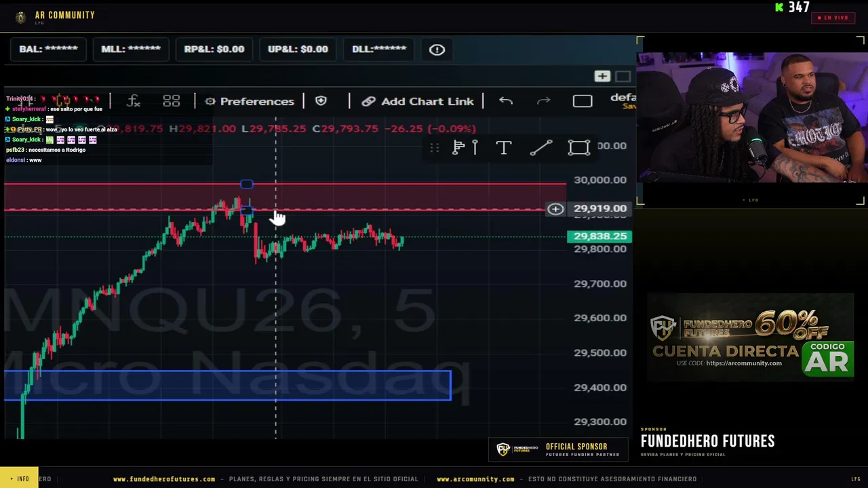Click the shield icon next to Preferences
The height and width of the screenshot is (488, 868).
pyautogui.click(x=321, y=101)
